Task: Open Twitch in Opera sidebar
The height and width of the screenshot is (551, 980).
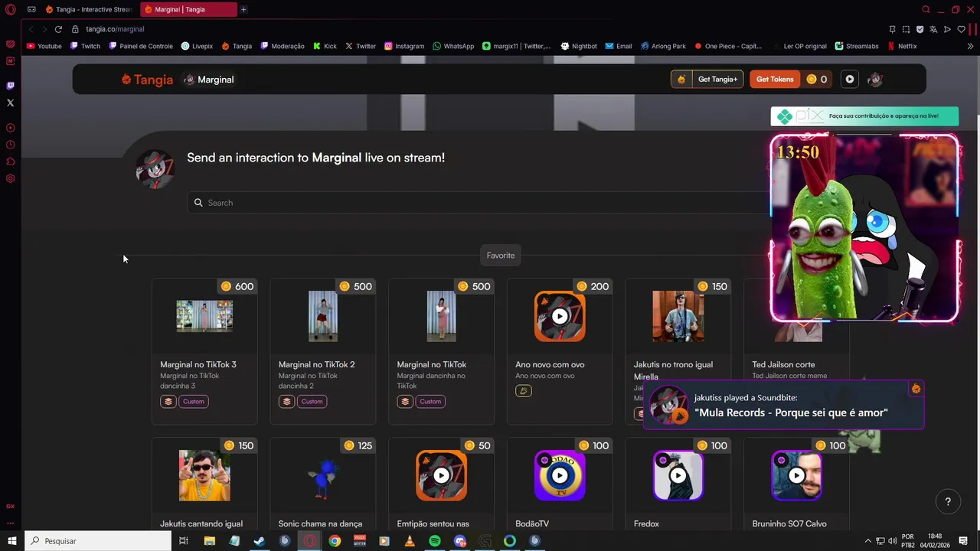Action: [x=10, y=86]
